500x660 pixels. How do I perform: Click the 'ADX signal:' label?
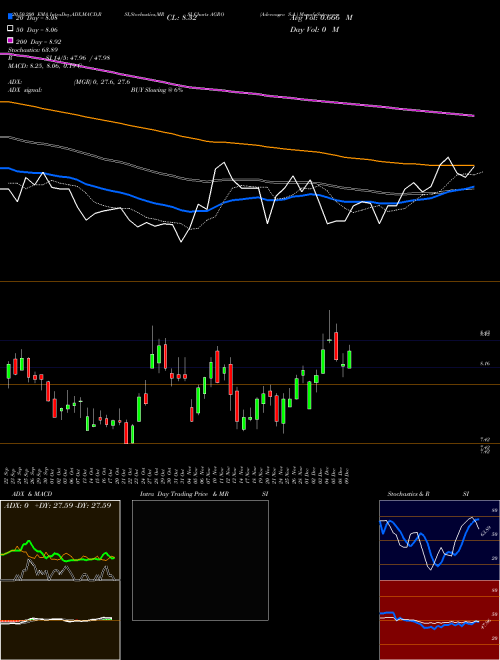(x=24, y=90)
